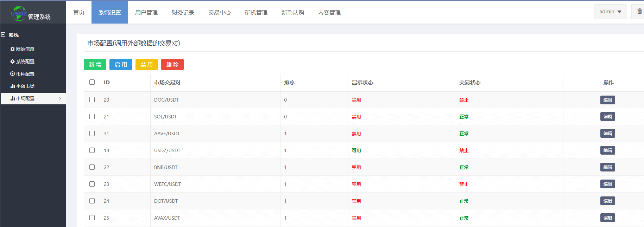
Task: Click chevron arrow beside 市场配置
Action: pos(60,99)
